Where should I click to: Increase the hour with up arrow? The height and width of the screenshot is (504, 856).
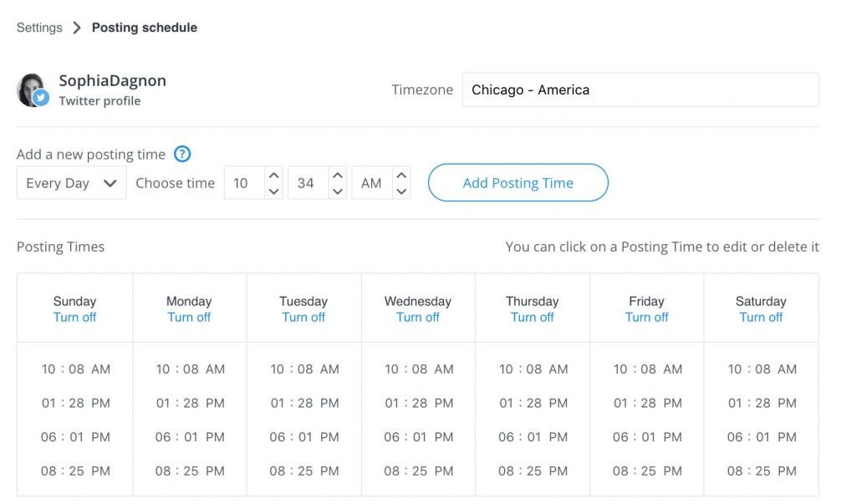(273, 176)
